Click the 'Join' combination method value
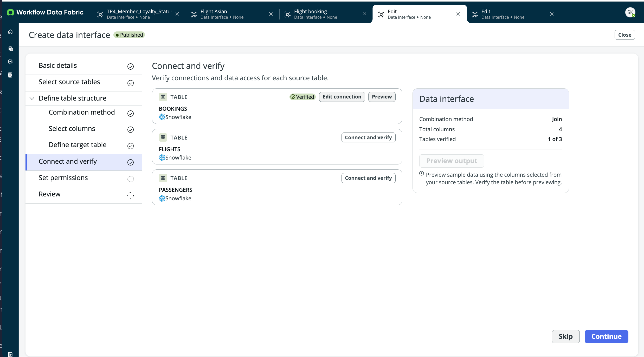This screenshot has width=644, height=357. point(557,119)
